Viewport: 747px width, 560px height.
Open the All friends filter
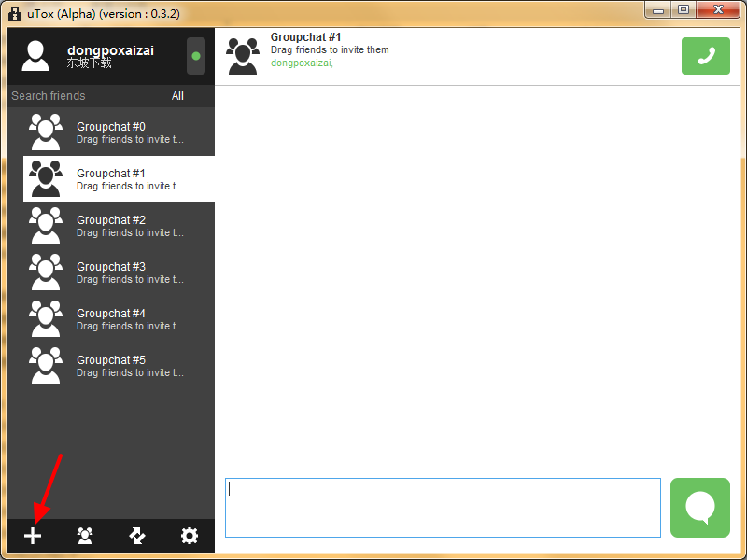point(177,96)
